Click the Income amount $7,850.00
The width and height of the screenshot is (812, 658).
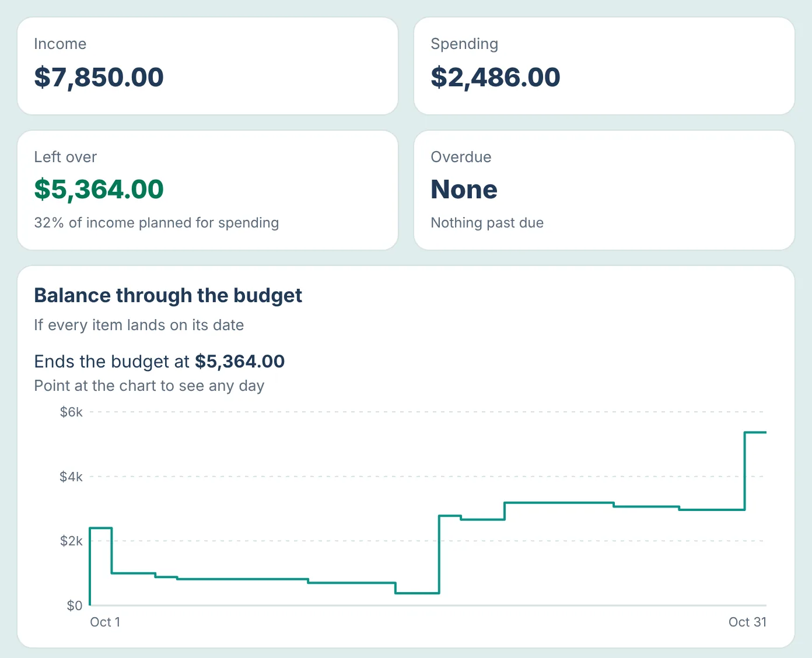pyautogui.click(x=99, y=77)
